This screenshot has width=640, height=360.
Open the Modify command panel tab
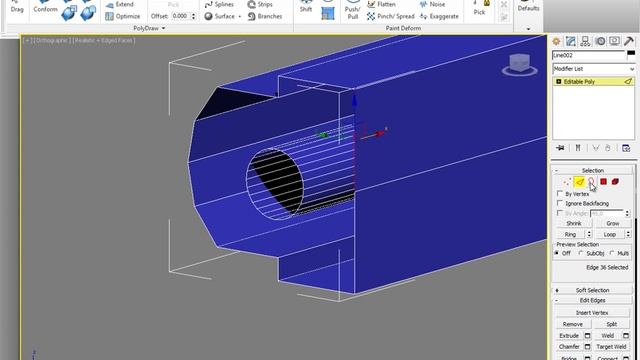pos(571,41)
